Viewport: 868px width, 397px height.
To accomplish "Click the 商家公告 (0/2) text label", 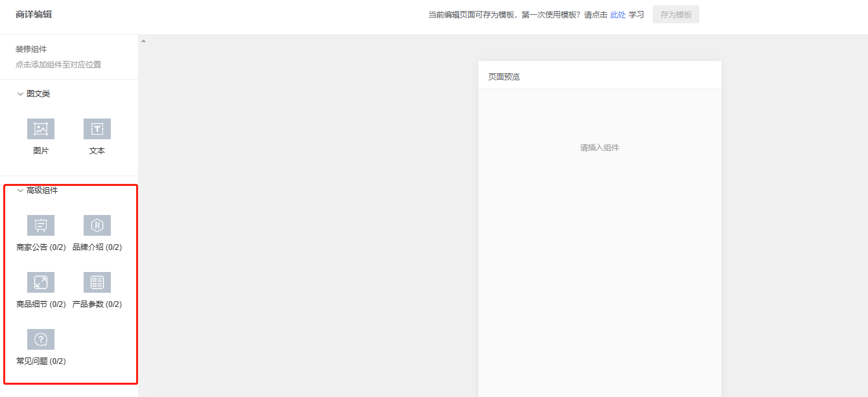I will pyautogui.click(x=41, y=247).
